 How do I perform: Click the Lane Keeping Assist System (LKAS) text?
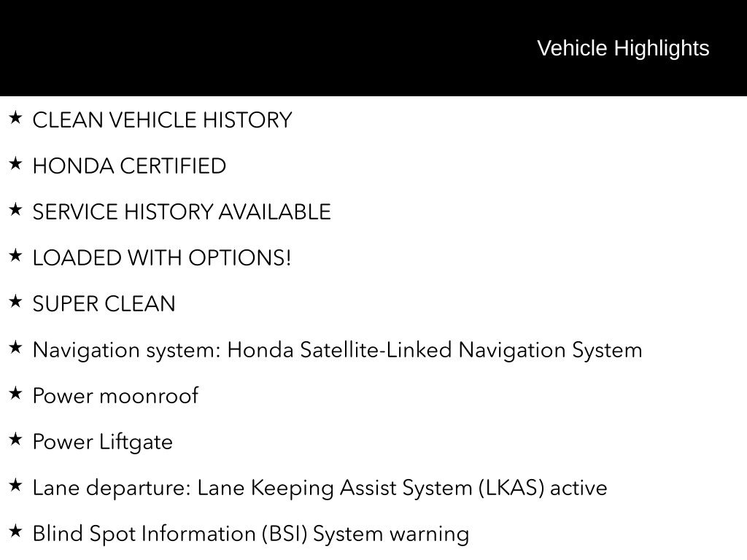point(371,488)
